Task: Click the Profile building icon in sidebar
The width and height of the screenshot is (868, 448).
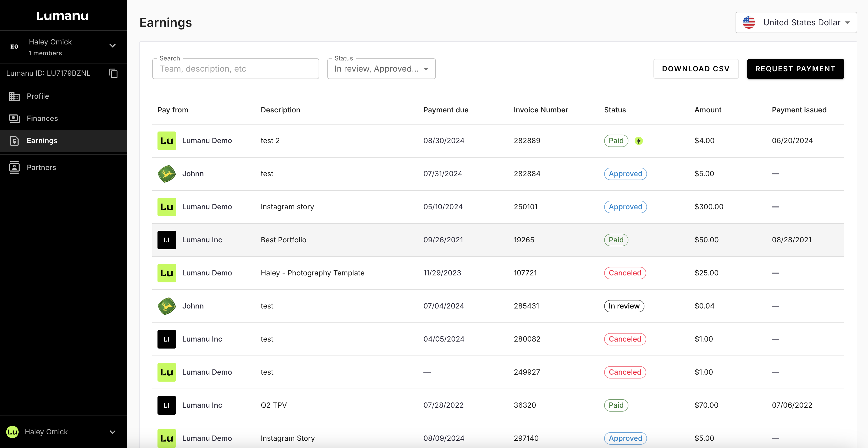Action: pyautogui.click(x=14, y=96)
